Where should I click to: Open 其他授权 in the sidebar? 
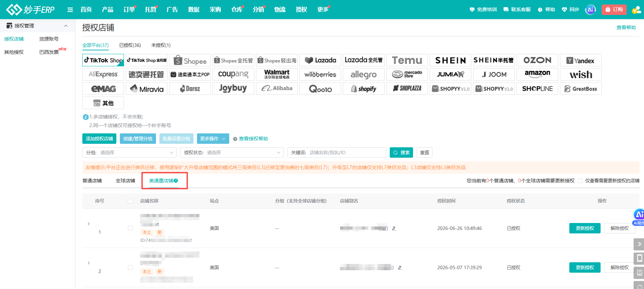point(14,52)
